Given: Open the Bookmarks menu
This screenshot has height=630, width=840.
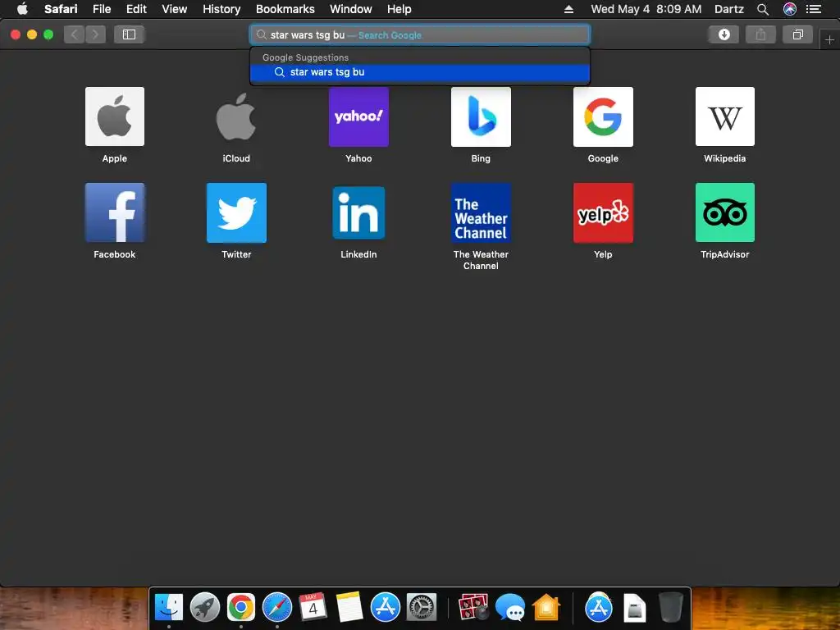Looking at the screenshot, I should [285, 9].
